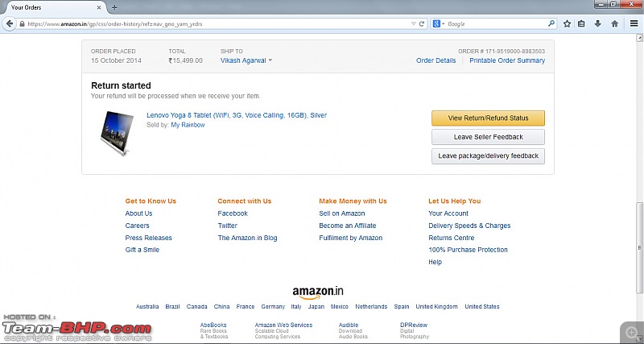This screenshot has height=344, width=644.
Task: Open a new tab with plus button
Action: pyautogui.click(x=114, y=7)
